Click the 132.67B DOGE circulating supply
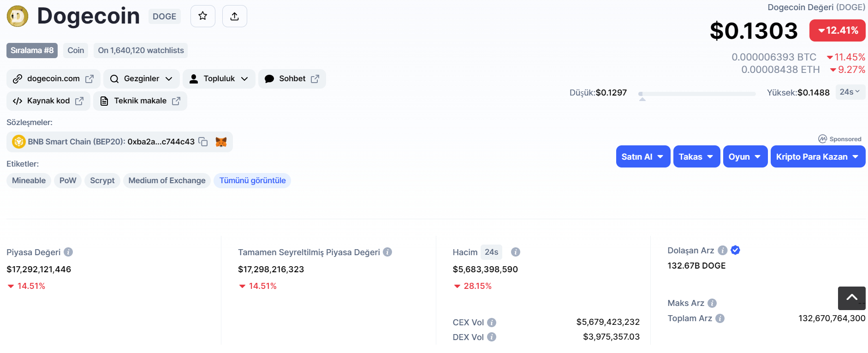The height and width of the screenshot is (353, 868). (x=696, y=266)
